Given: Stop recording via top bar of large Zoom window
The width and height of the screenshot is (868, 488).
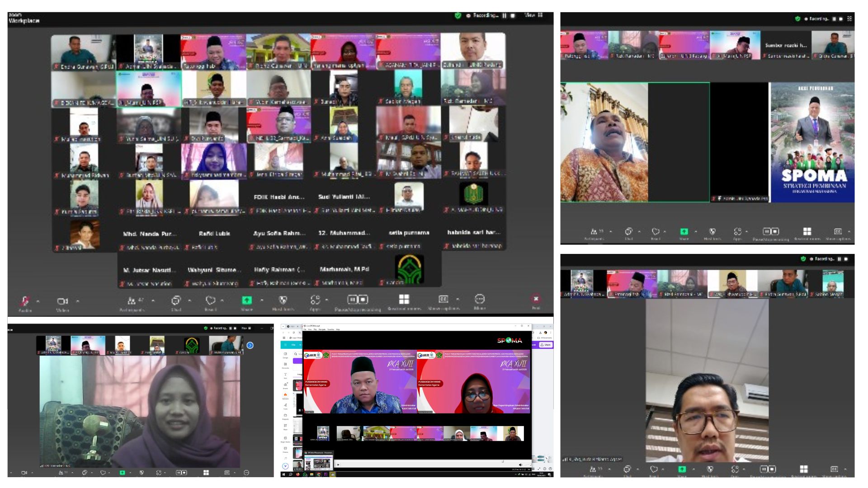Looking at the screenshot, I should pos(513,15).
